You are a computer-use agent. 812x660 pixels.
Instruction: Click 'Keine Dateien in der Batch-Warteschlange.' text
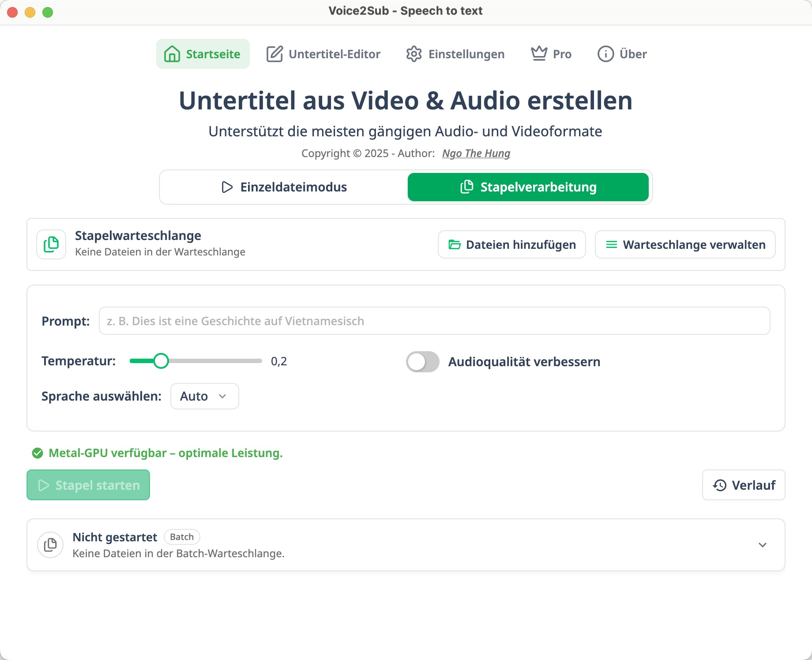click(x=178, y=554)
